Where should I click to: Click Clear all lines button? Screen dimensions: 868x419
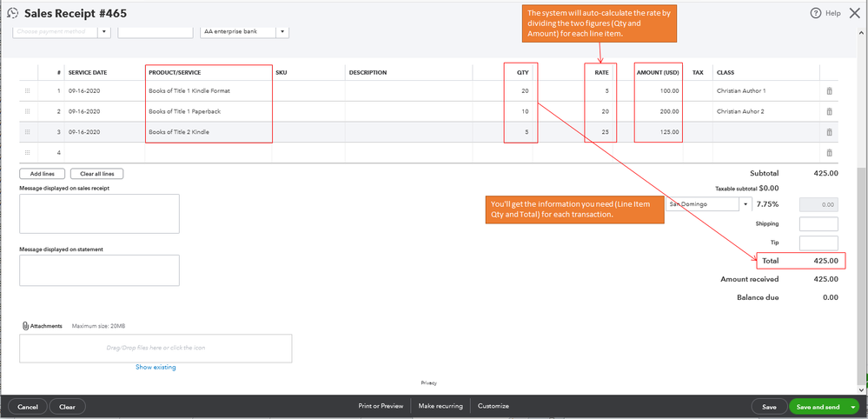pyautogui.click(x=96, y=174)
